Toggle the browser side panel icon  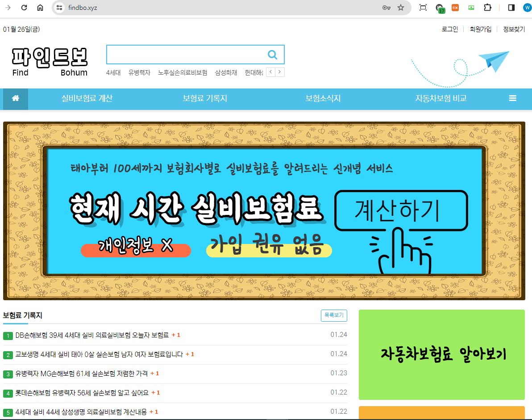tap(511, 8)
